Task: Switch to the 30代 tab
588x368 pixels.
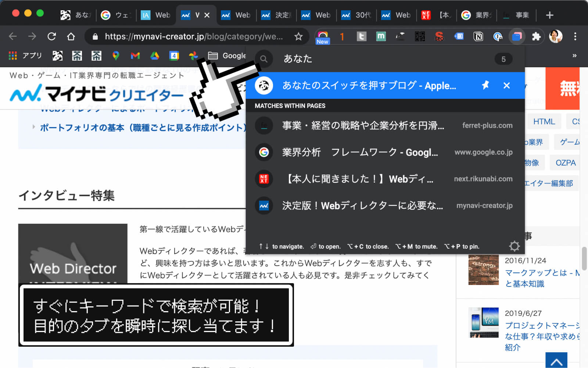Action: pyautogui.click(x=356, y=15)
